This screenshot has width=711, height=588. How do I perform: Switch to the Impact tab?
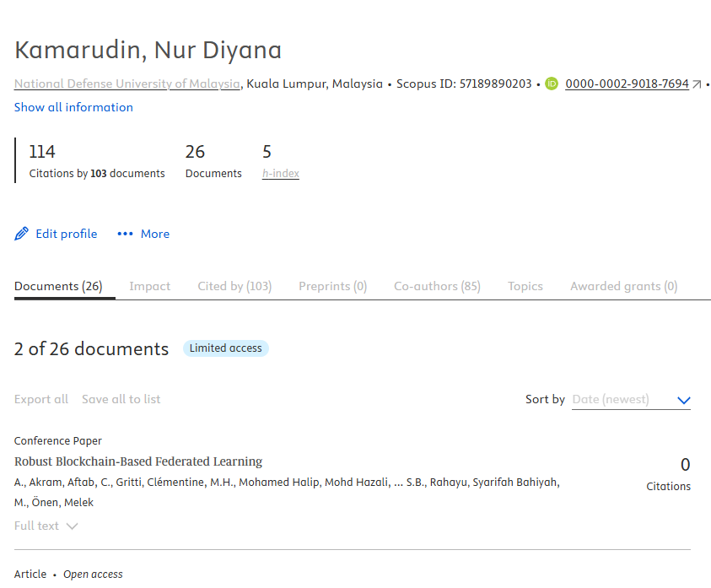click(x=149, y=286)
